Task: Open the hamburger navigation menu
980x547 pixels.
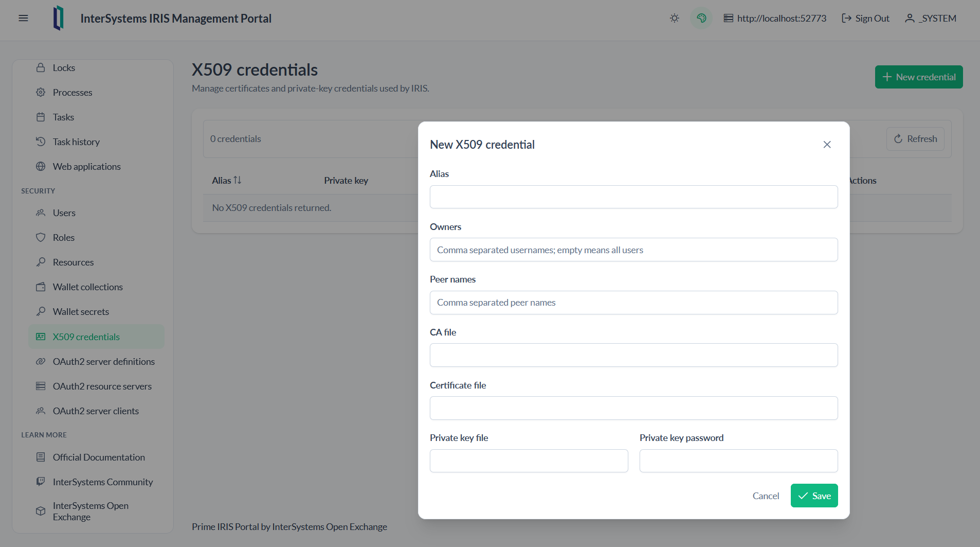Action: coord(23,18)
